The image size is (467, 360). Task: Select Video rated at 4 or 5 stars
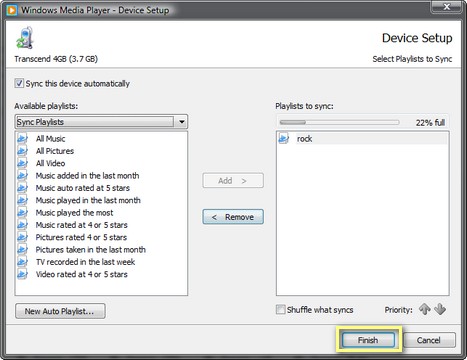(x=82, y=274)
